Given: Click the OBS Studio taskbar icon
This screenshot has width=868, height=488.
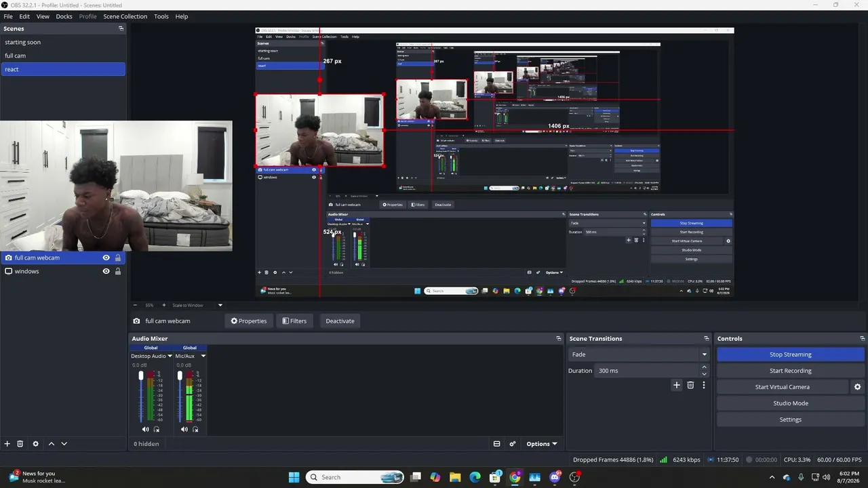Looking at the screenshot, I should pos(575,477).
